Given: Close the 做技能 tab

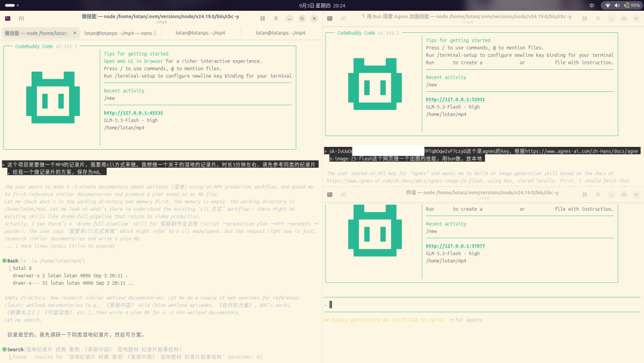Looking at the screenshot, I should (x=75, y=33).
